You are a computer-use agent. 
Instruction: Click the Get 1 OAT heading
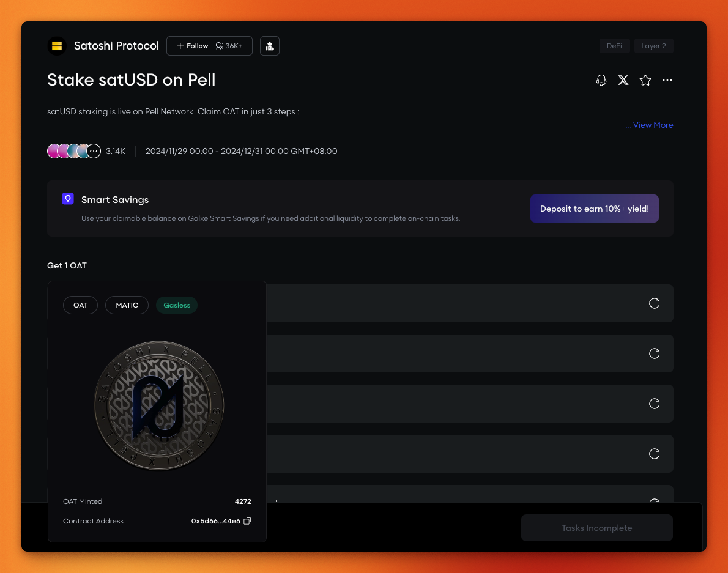click(67, 266)
